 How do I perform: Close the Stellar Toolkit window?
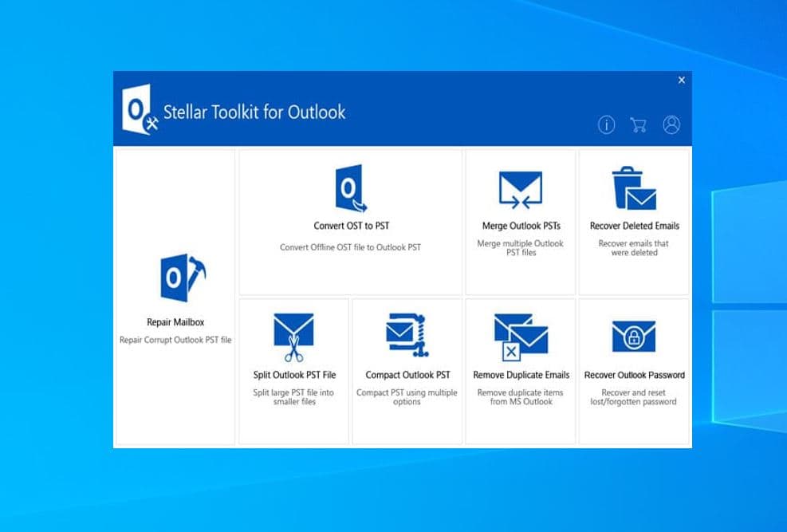click(x=681, y=80)
